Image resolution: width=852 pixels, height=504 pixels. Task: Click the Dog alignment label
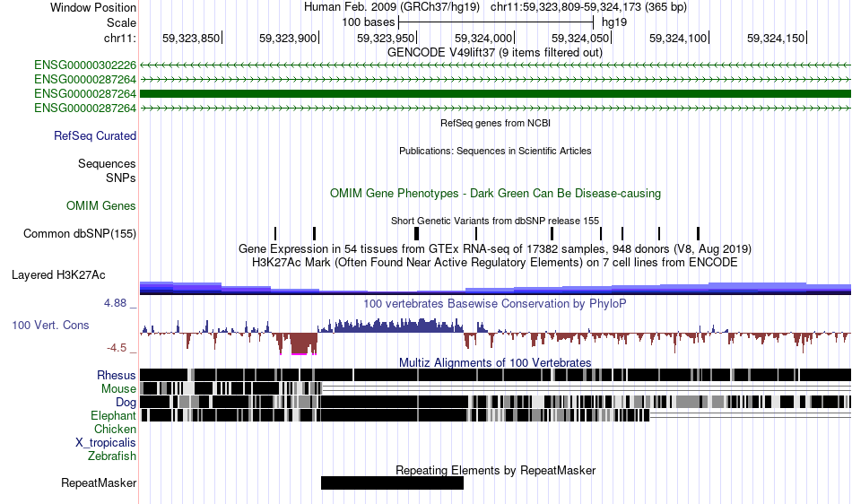pos(126,403)
